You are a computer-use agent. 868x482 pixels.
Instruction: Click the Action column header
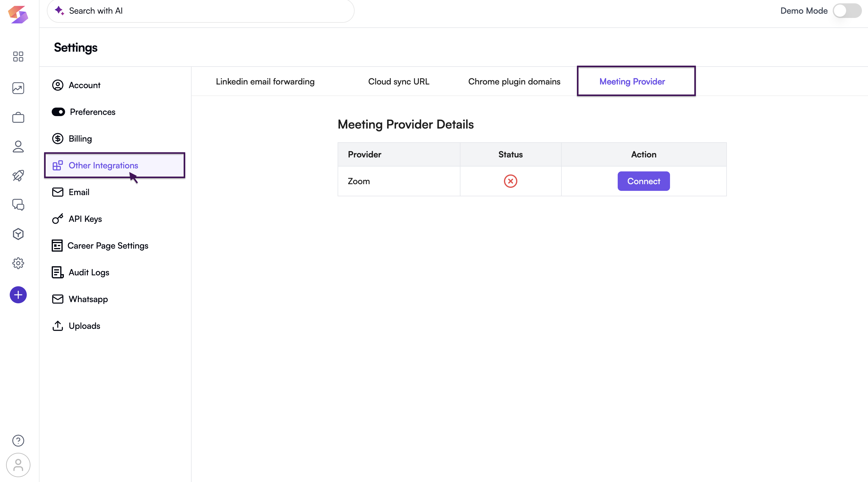pyautogui.click(x=644, y=154)
